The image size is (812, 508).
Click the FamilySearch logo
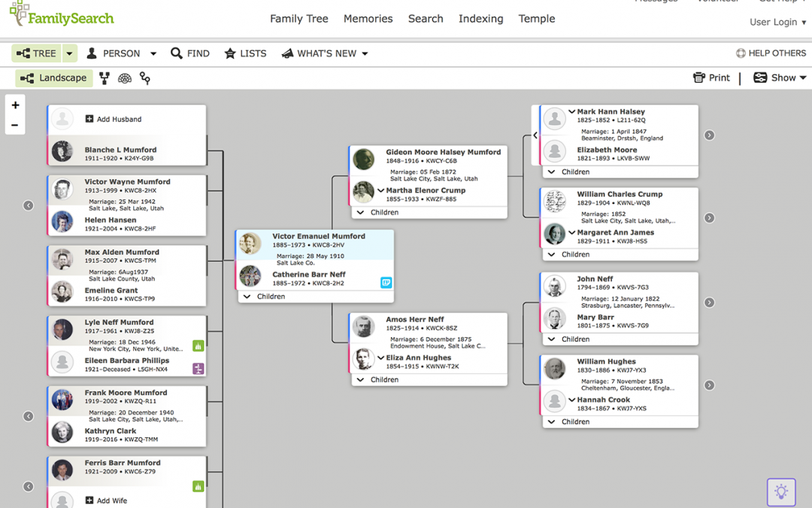point(60,15)
